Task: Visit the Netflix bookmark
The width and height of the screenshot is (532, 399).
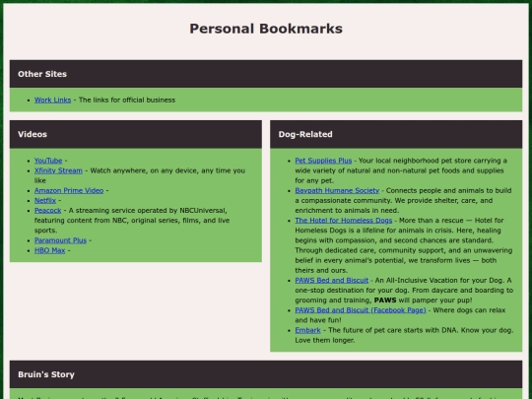Action: pos(45,201)
